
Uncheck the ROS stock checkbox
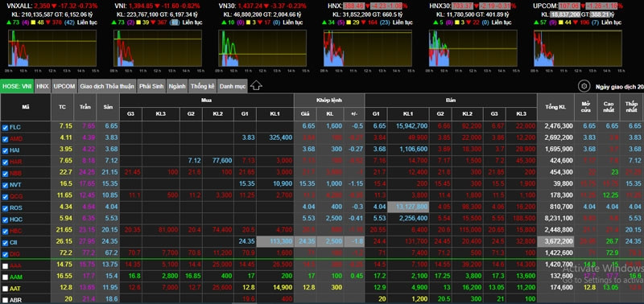(6, 208)
